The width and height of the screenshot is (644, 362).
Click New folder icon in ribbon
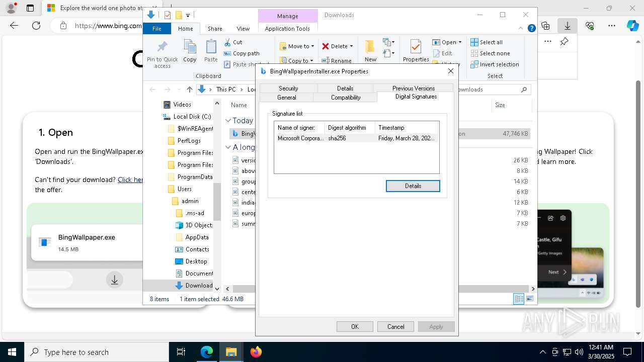pyautogui.click(x=370, y=47)
